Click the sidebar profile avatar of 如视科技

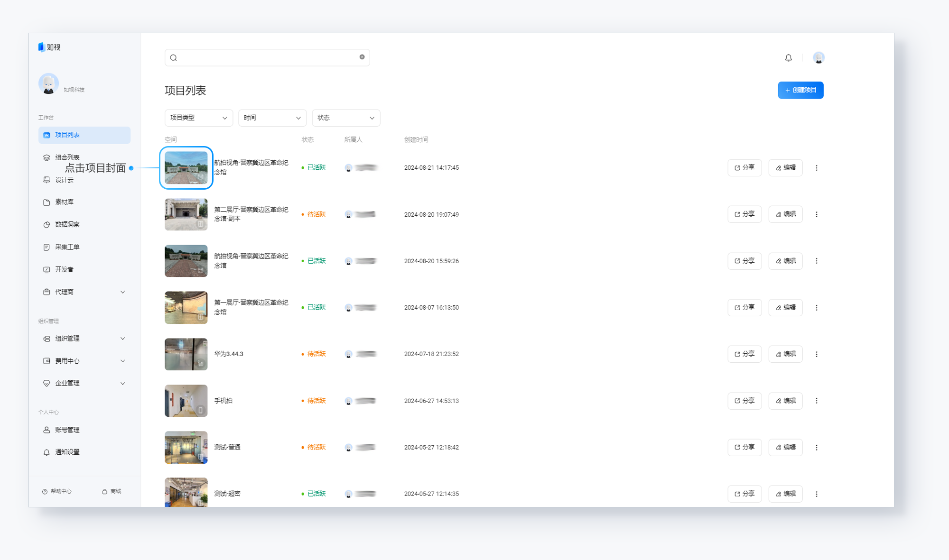tap(48, 83)
